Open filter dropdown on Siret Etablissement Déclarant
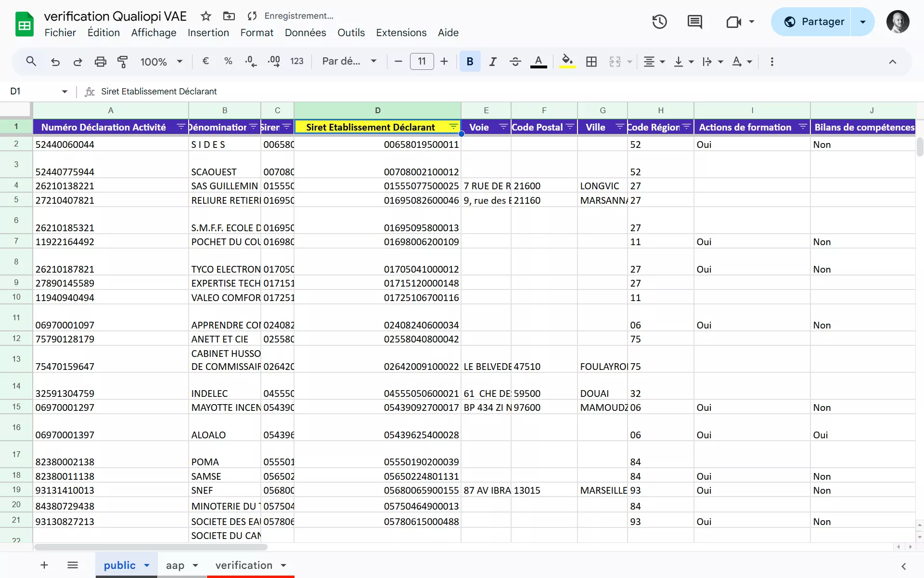Viewport: 924px width, 578px height. [x=453, y=127]
